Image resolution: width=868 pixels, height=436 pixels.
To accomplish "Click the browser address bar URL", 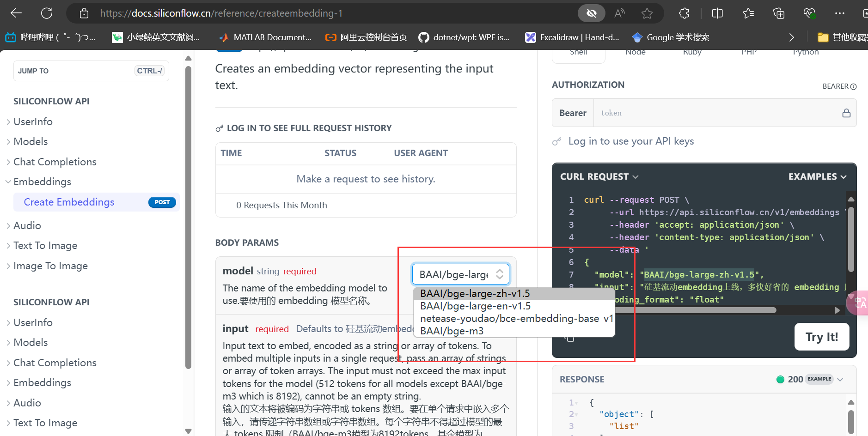I will click(x=221, y=13).
